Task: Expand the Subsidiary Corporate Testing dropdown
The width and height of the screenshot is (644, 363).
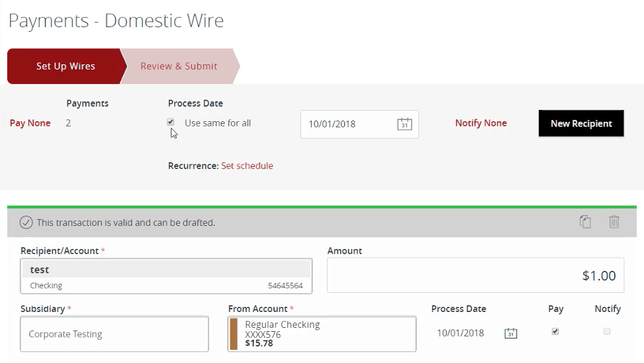Action: (x=115, y=334)
